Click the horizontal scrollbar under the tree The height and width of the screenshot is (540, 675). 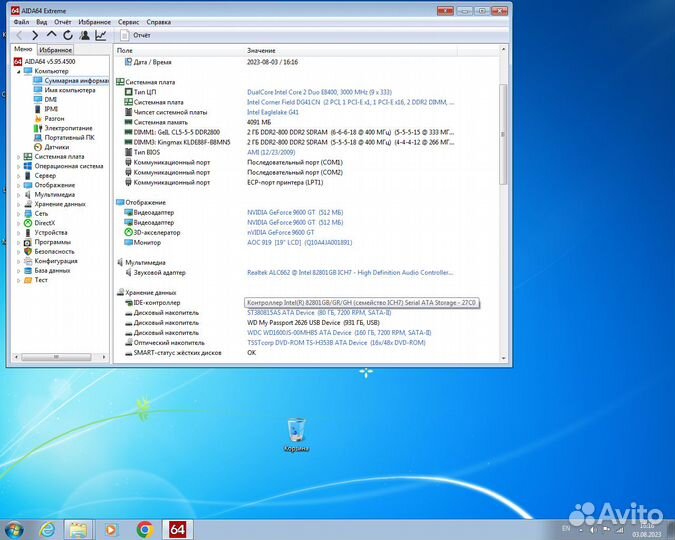[x=56, y=357]
